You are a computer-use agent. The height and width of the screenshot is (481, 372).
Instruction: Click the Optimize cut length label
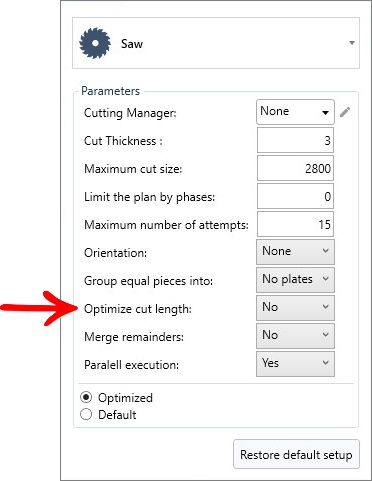[138, 309]
